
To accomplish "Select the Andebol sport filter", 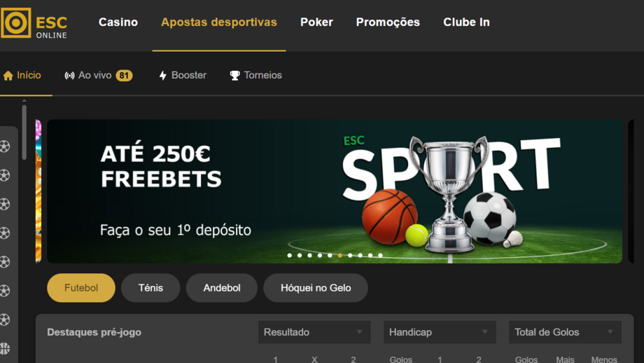I will 222,288.
